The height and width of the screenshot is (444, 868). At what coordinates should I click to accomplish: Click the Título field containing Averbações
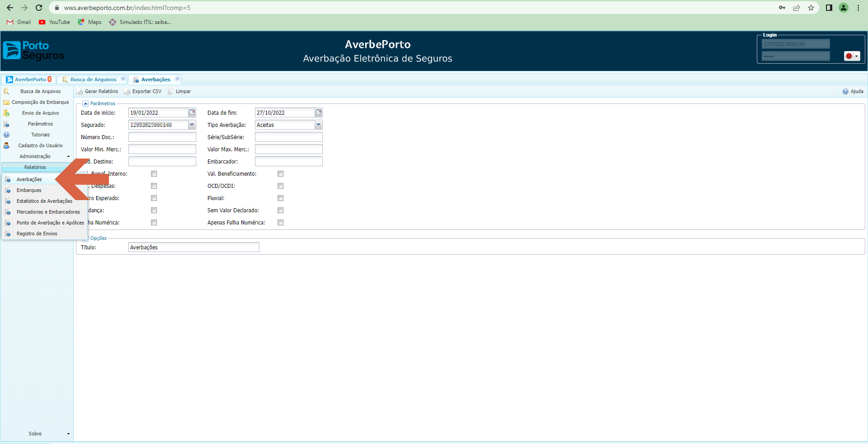tap(194, 247)
